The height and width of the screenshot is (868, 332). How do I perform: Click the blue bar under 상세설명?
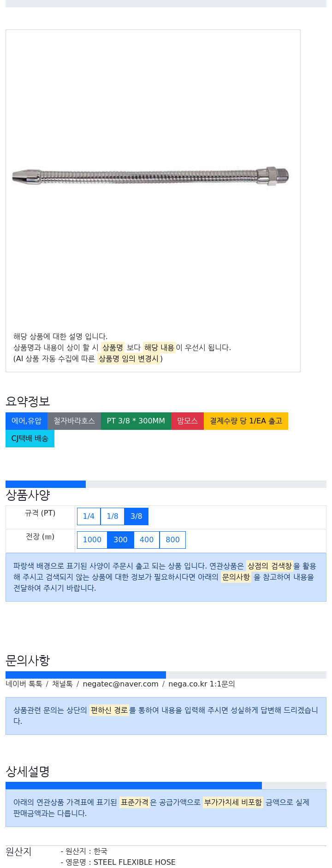134,786
